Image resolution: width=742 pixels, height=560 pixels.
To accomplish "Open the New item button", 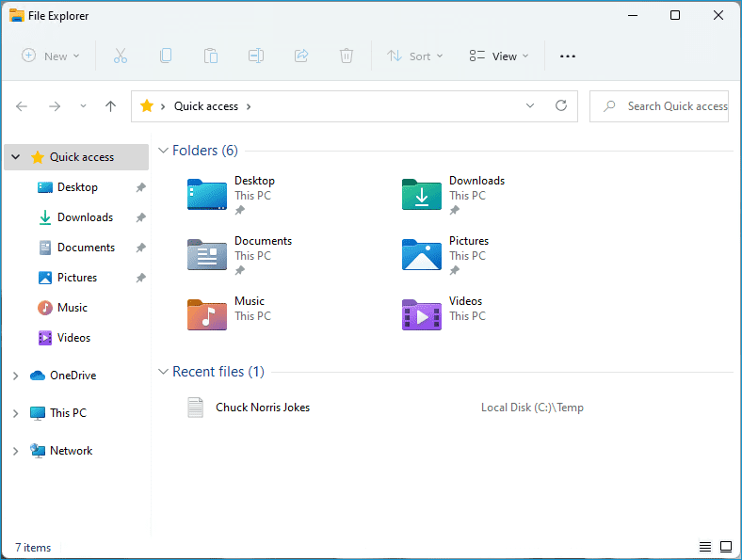I will pyautogui.click(x=51, y=56).
